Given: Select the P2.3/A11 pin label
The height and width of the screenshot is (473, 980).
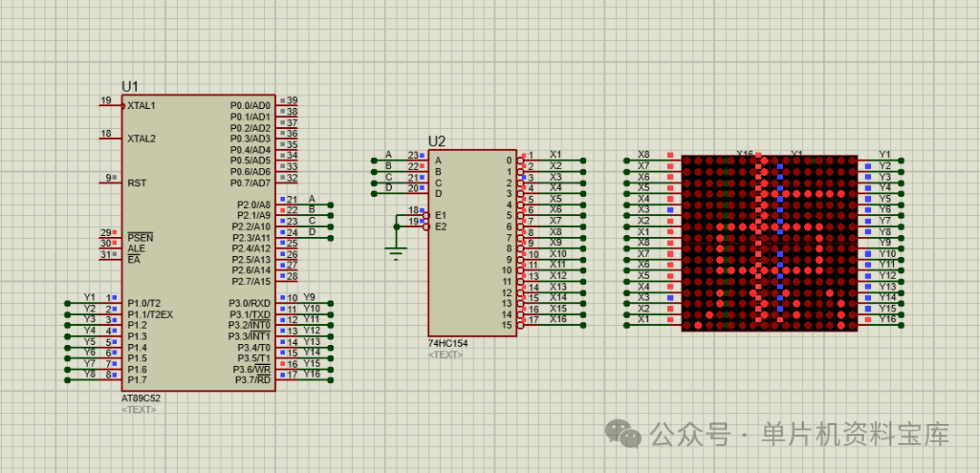Looking at the screenshot, I should coord(251,238).
